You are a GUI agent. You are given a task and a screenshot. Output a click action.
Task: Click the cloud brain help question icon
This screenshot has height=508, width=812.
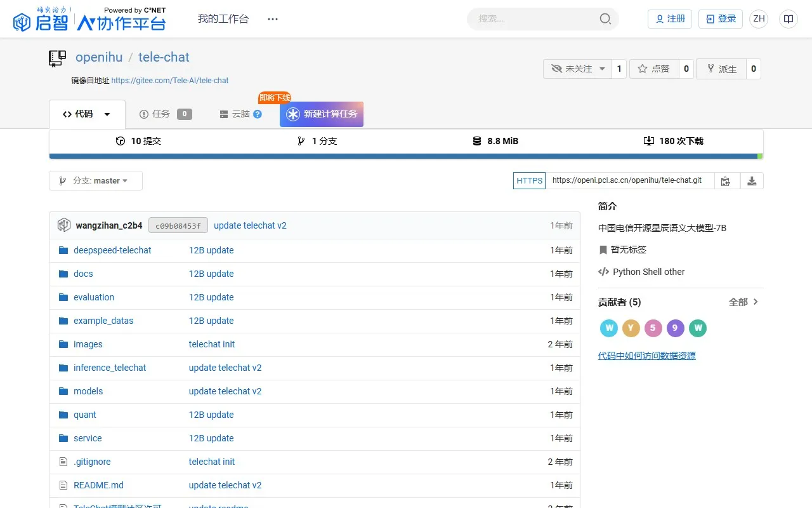click(258, 114)
